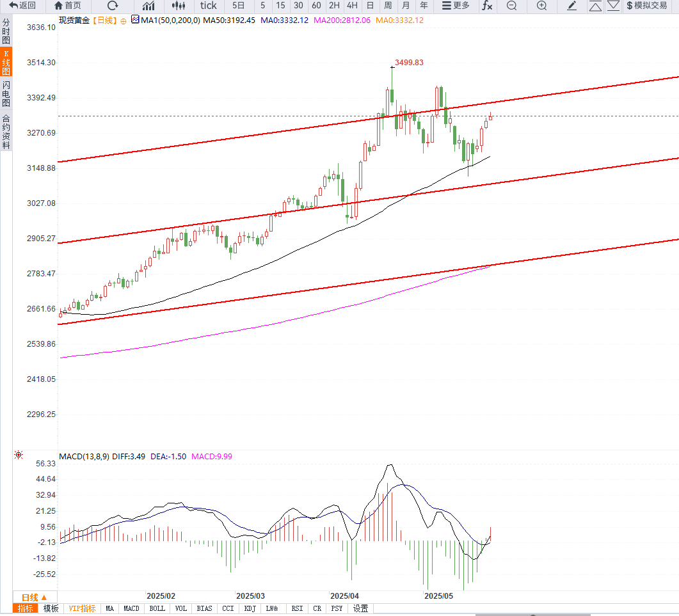Zoom in the chart

[541, 6]
